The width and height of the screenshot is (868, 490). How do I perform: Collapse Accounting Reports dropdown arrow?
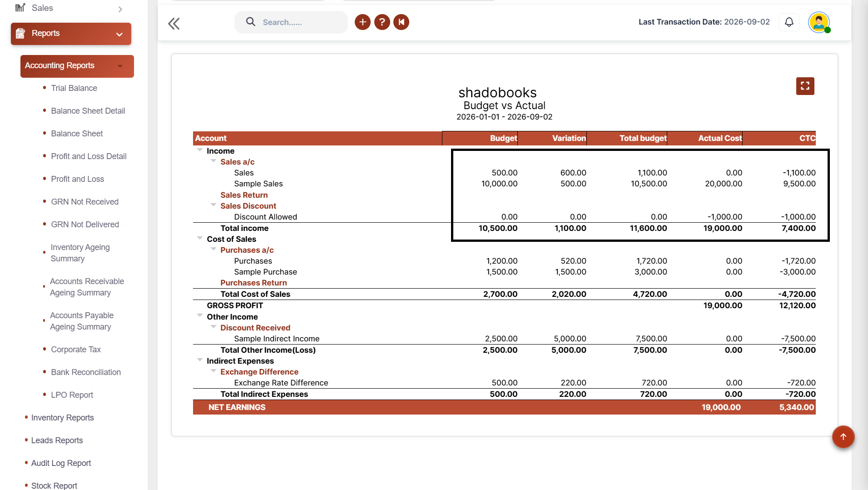(x=120, y=66)
